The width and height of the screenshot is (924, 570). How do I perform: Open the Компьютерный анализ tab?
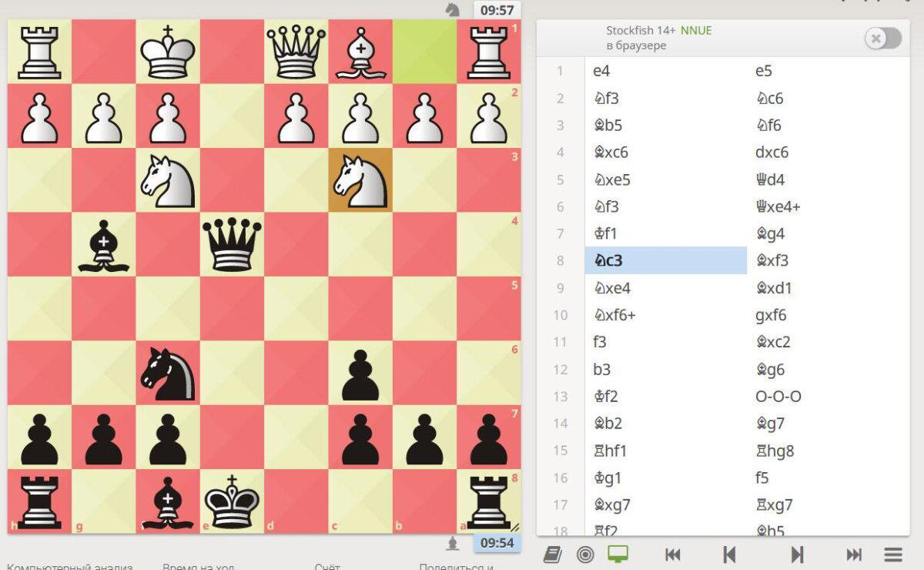coord(69,567)
